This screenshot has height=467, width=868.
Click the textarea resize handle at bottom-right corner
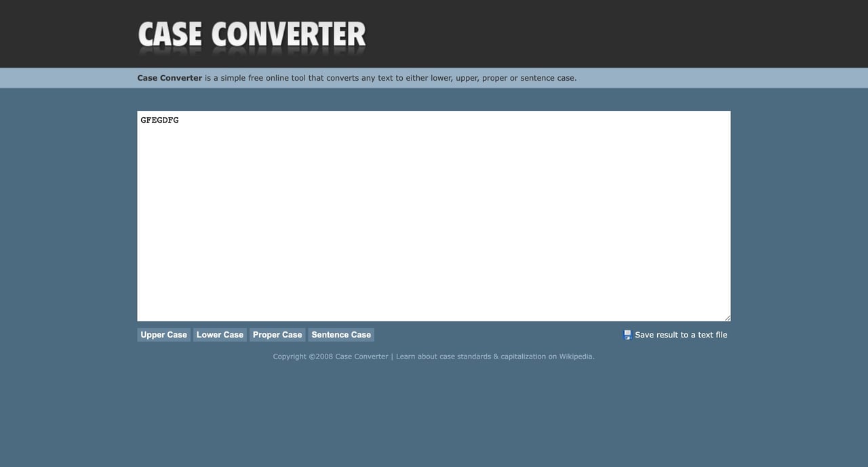pos(728,317)
